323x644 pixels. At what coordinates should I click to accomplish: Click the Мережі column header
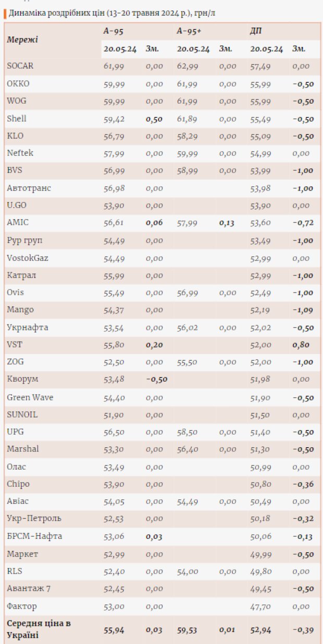point(22,40)
